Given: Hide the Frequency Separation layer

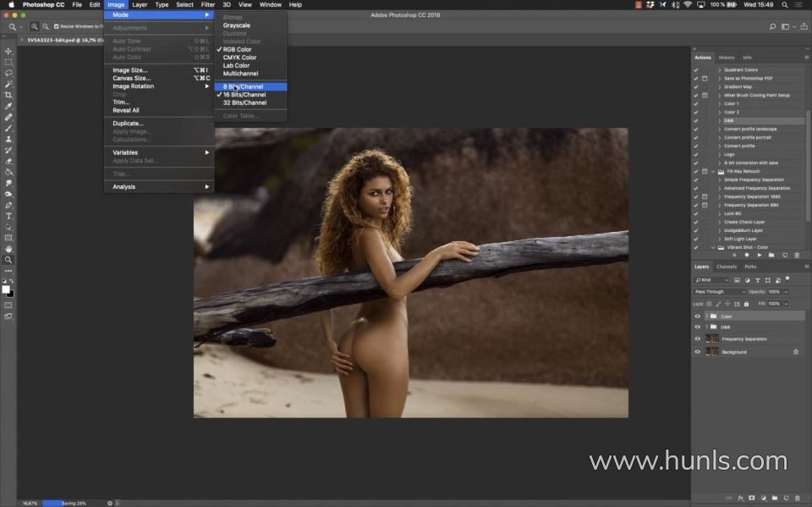Looking at the screenshot, I should tap(698, 339).
